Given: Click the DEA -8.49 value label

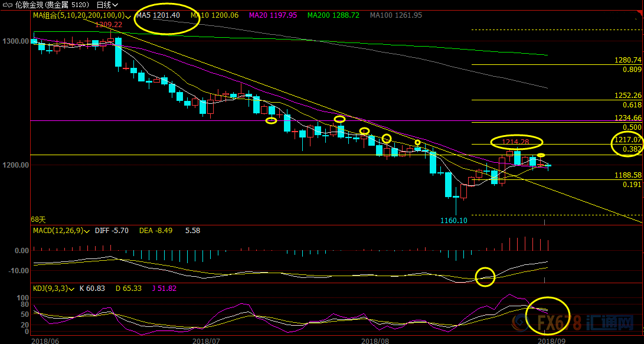Looking at the screenshot, I should pyautogui.click(x=155, y=231).
